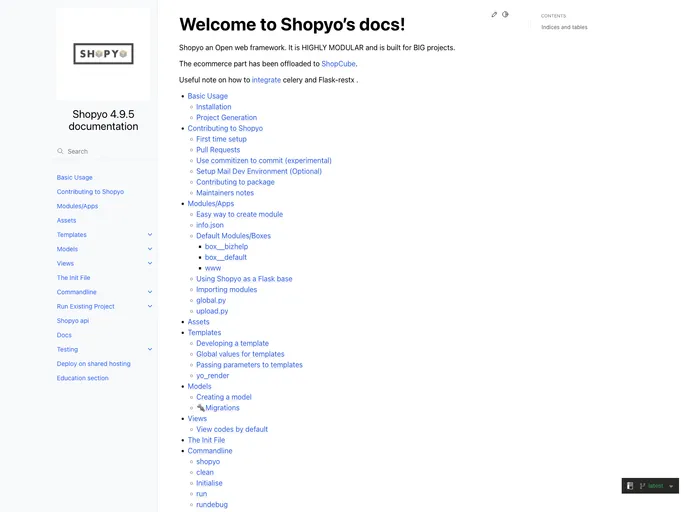Viewport: 688px width, 512px height.
Task: Open the box__default link
Action: click(x=226, y=257)
